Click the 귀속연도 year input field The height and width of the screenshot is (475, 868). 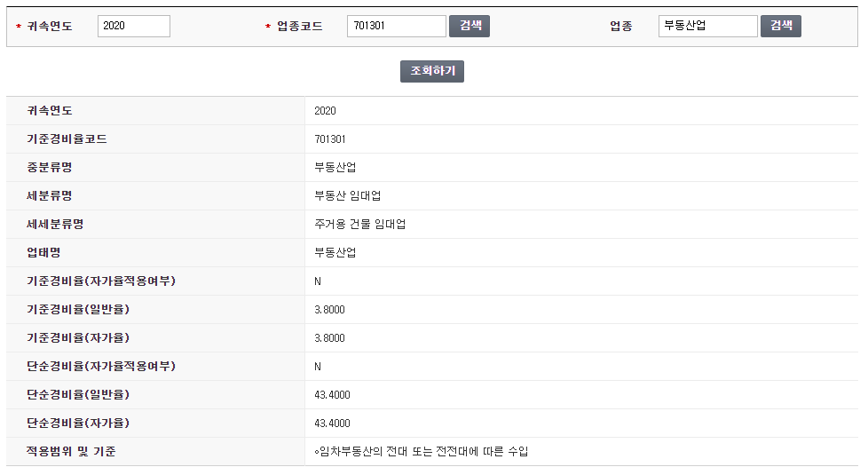click(x=133, y=26)
